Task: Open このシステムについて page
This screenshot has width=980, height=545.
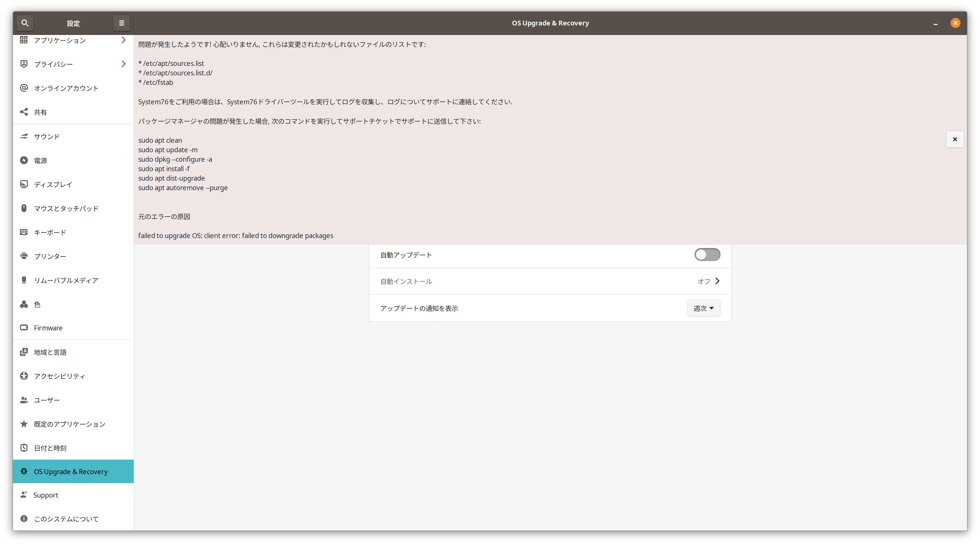Action: point(66,519)
